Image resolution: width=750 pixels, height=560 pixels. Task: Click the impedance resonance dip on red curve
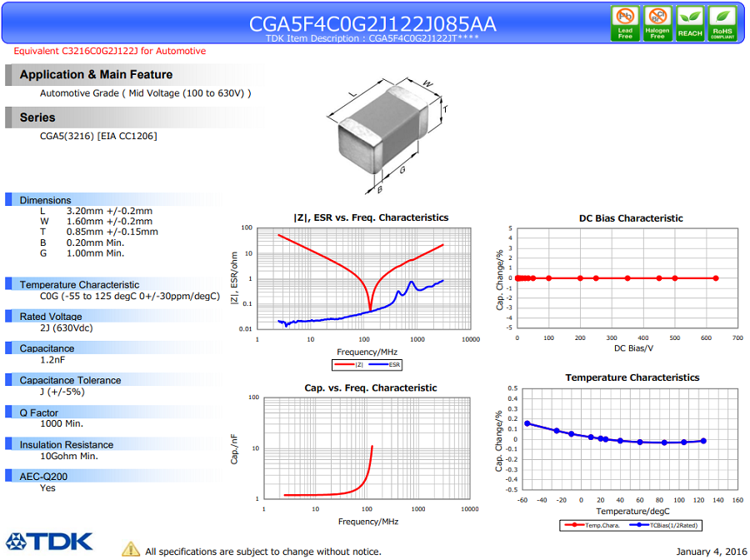point(370,309)
